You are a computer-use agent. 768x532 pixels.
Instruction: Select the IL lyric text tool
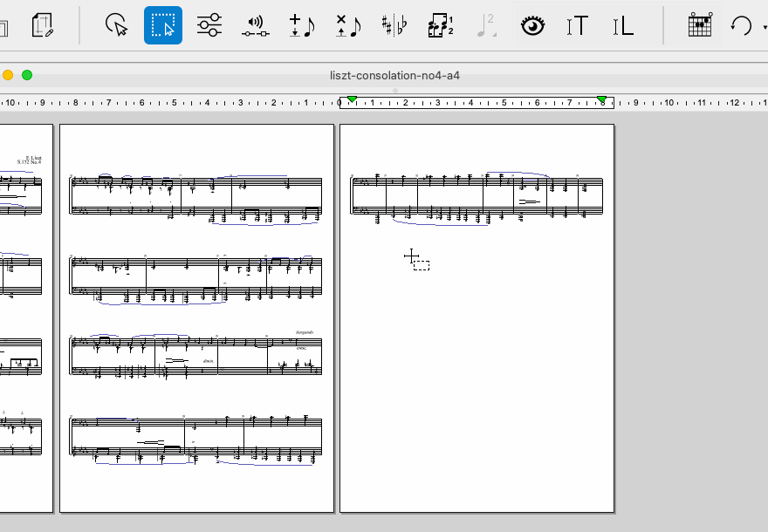coord(623,26)
